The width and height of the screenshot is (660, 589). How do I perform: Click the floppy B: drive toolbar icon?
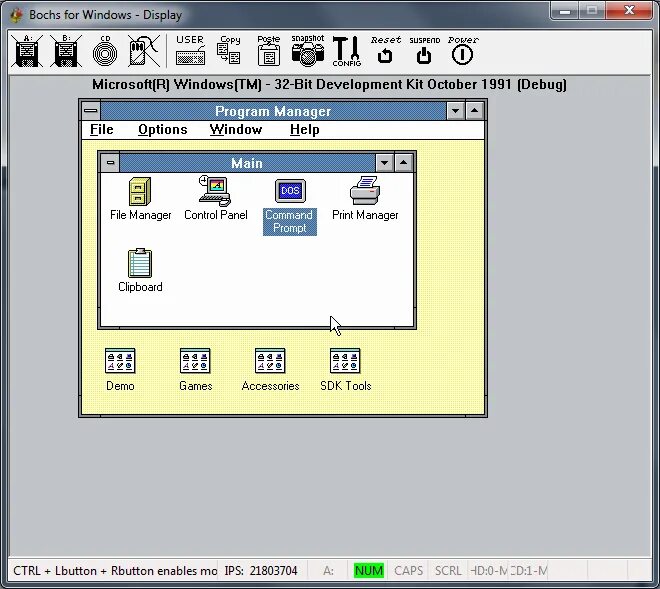coord(66,51)
